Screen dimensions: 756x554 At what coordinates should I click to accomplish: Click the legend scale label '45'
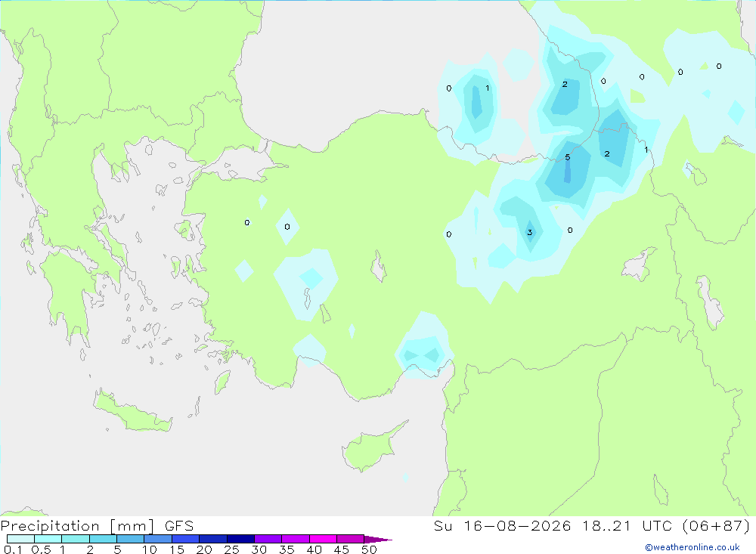[x=342, y=549]
